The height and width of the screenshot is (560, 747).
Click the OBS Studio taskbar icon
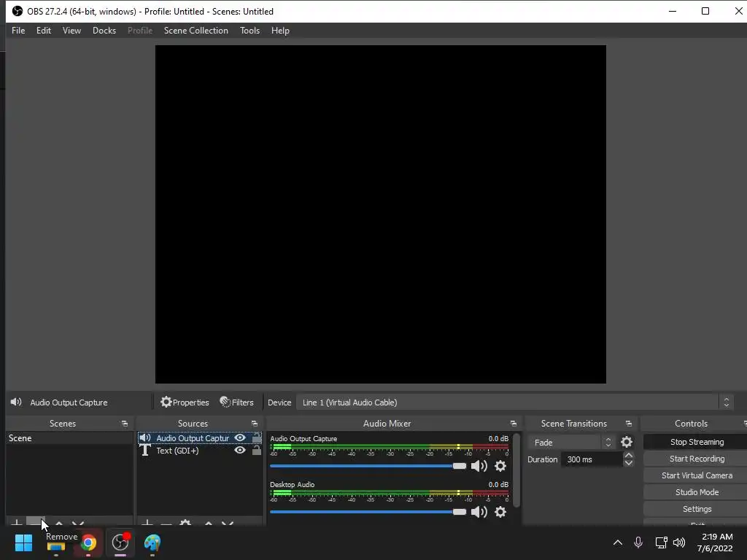coord(120,542)
